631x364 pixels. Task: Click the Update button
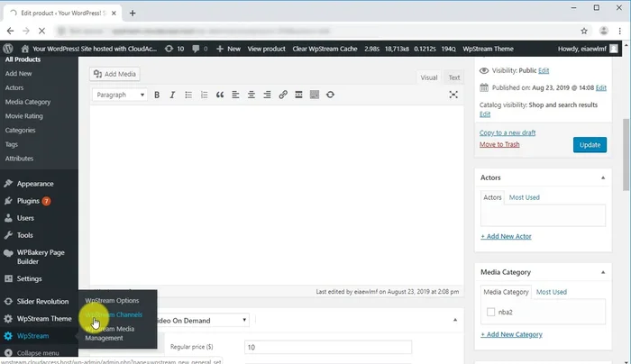coord(590,144)
